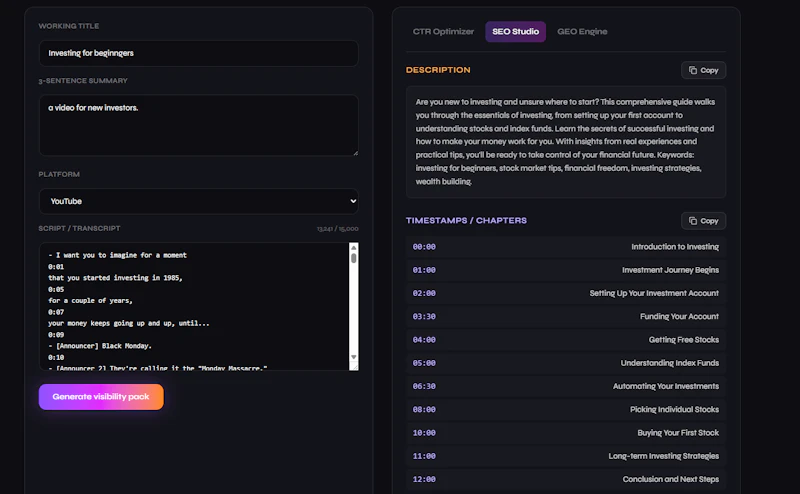800x494 pixels.
Task: Select the 08:00 Picking Individual Stocks chapter
Action: (x=566, y=409)
